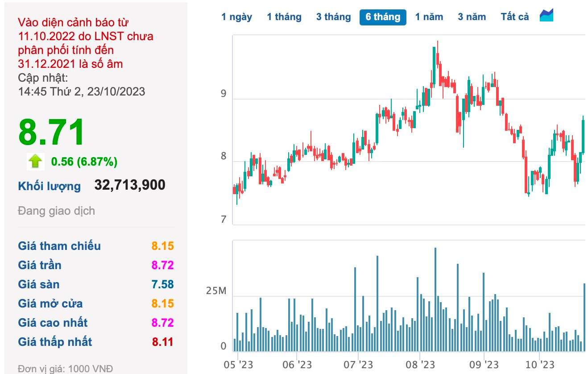Click the Giá cao nhất label
This screenshot has height=374, width=588.
[53, 323]
